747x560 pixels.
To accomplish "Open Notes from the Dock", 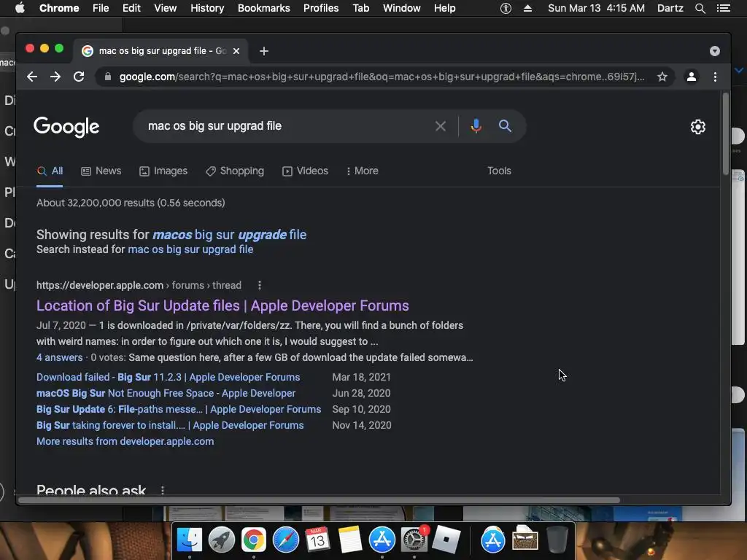I will coord(350,540).
